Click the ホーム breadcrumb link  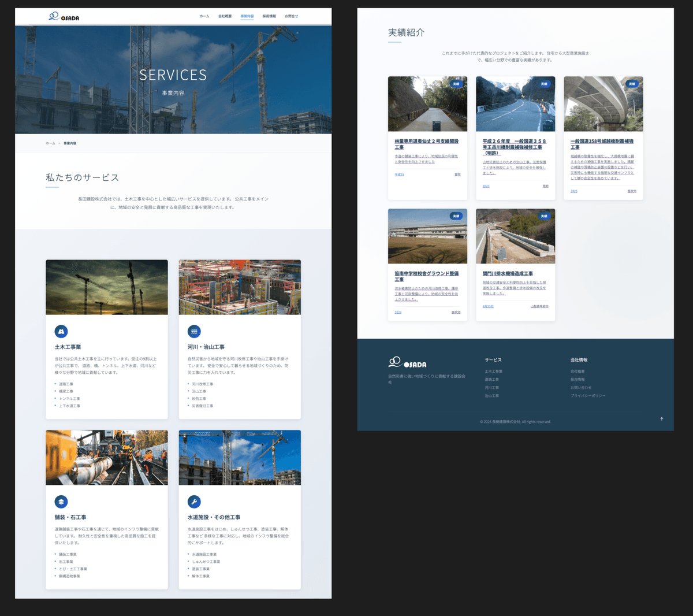point(51,143)
